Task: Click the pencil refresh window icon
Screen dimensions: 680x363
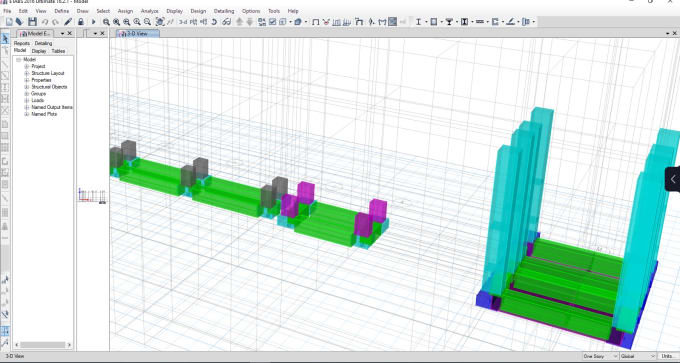Action: 68,22
